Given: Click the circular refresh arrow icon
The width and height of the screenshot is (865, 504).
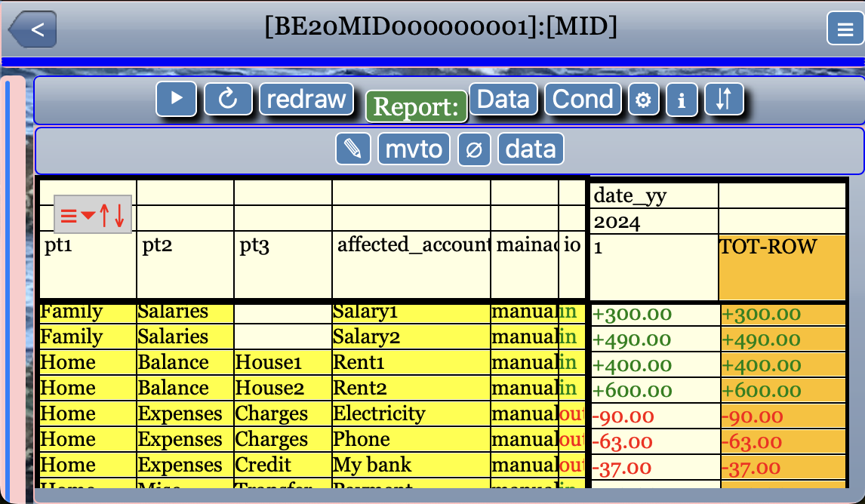Looking at the screenshot, I should click(228, 99).
